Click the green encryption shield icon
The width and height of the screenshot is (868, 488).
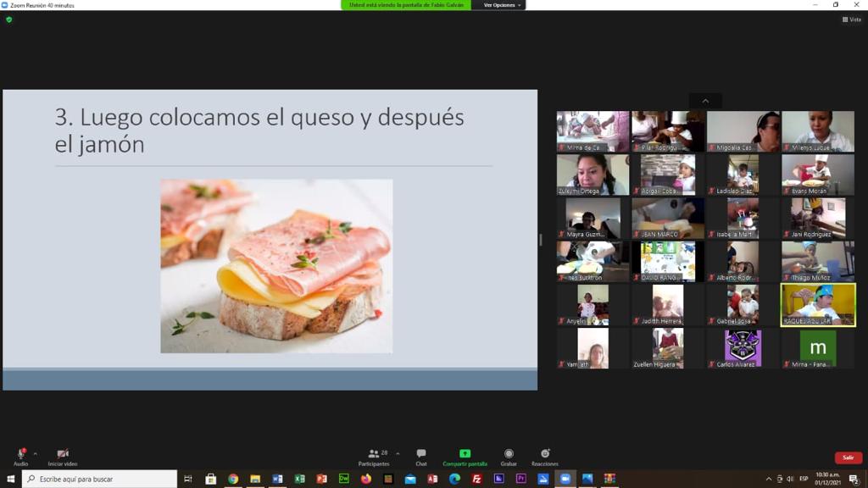point(8,19)
